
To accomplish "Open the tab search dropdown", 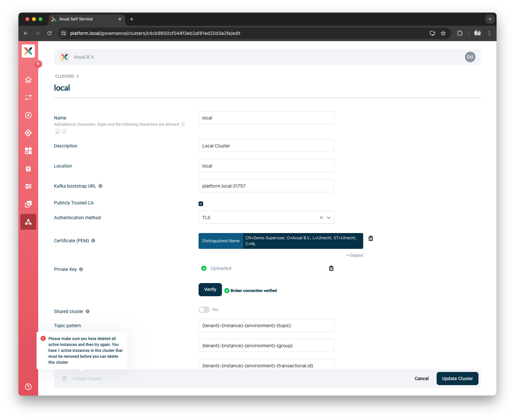I will point(490,19).
